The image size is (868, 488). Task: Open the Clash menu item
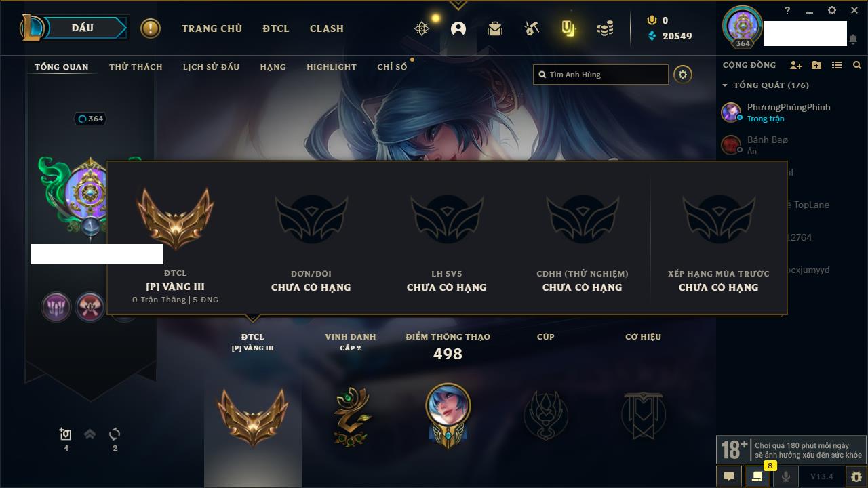click(327, 28)
